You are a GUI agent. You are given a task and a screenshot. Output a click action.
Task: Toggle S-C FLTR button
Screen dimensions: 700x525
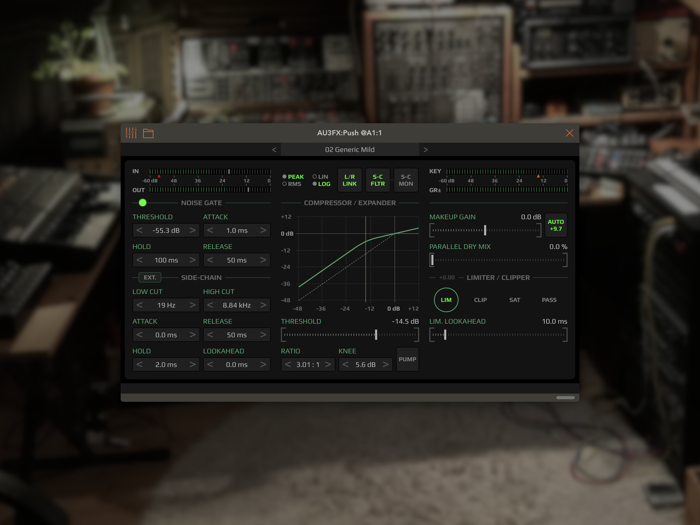(378, 180)
